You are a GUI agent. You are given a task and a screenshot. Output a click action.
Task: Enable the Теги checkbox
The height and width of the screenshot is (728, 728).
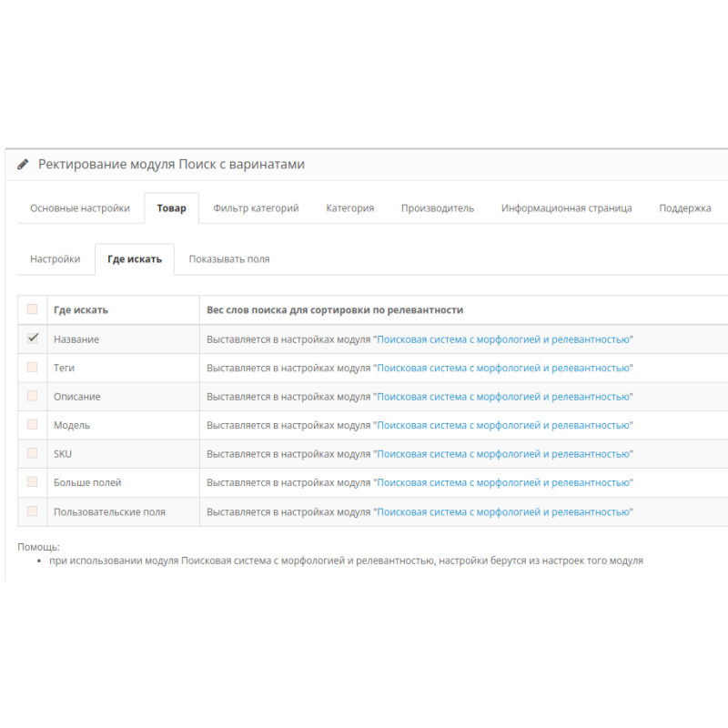[x=32, y=368]
